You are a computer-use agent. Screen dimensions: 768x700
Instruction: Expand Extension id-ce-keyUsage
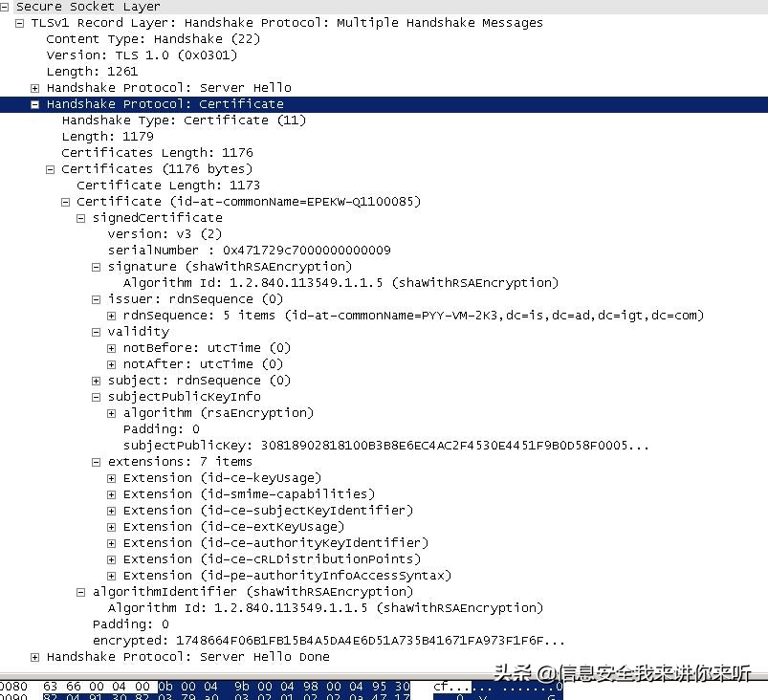tap(112, 478)
